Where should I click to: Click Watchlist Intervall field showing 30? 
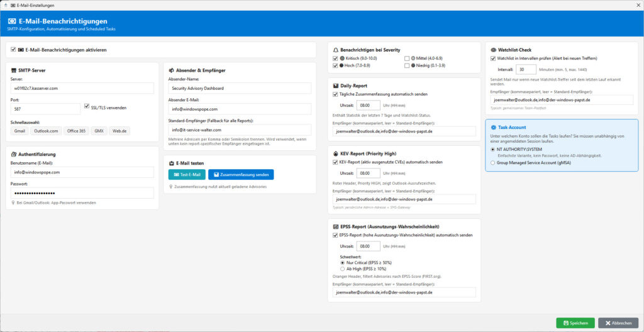click(x=526, y=69)
